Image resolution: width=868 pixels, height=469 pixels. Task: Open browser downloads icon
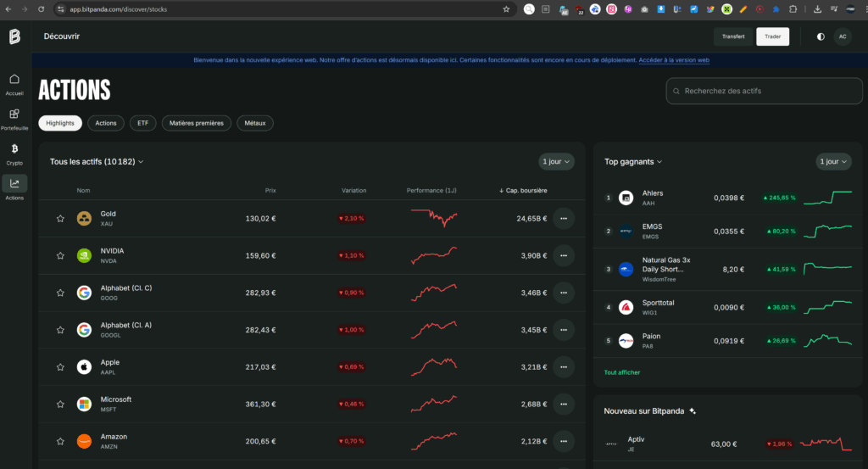817,8
